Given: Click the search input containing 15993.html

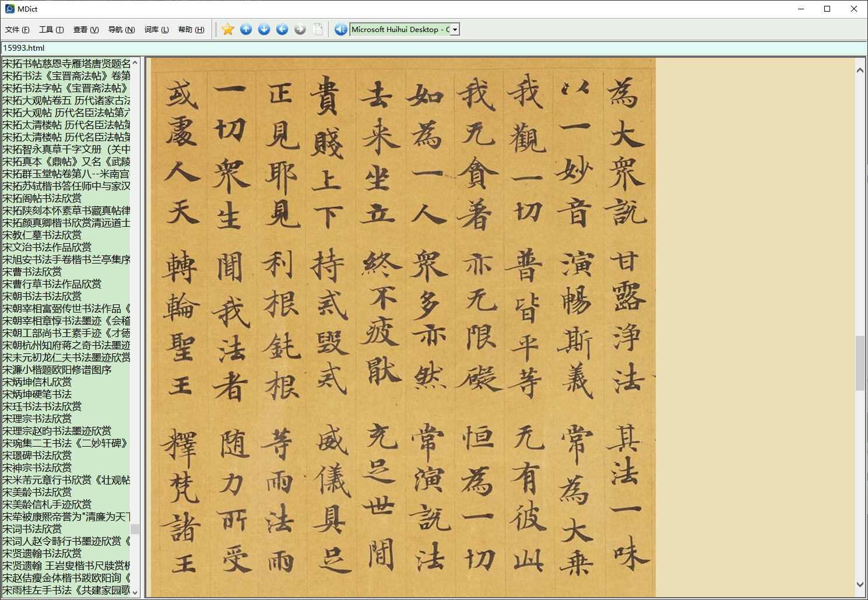Looking at the screenshot, I should [434, 48].
